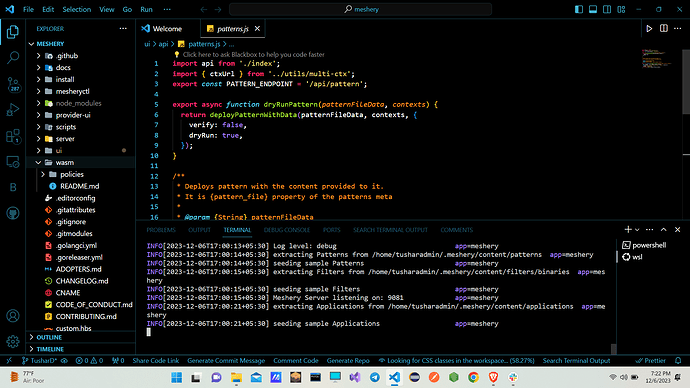Viewport: 690px width, 388px height.
Task: Open the Search view in activity bar
Action: pyautogui.click(x=13, y=57)
